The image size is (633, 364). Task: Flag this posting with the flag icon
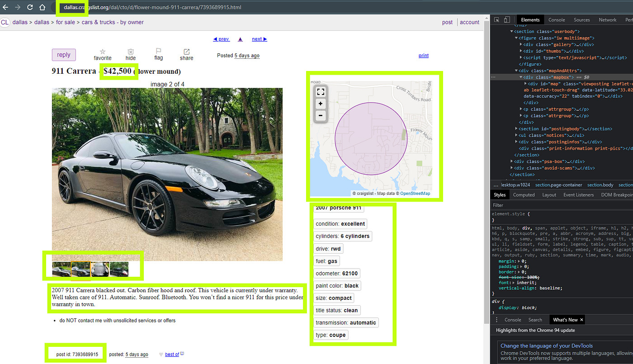coord(159,51)
